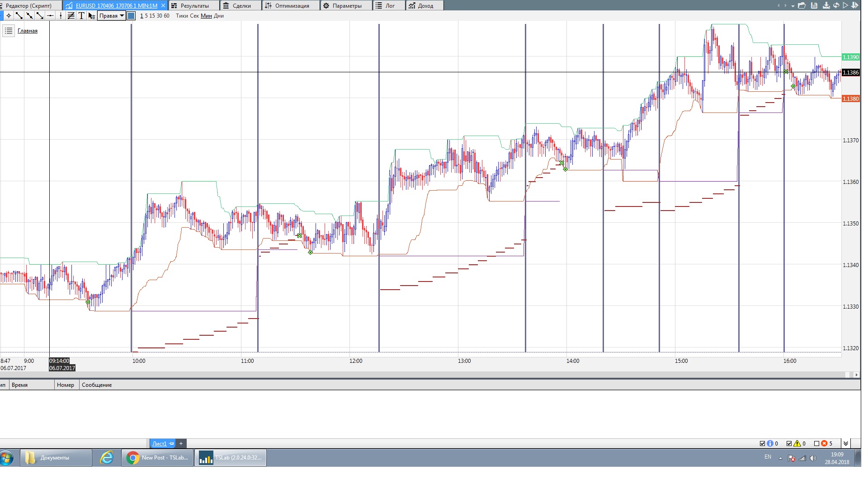Select the Дни timeframe link
This screenshot has width=868, height=488.
219,16
